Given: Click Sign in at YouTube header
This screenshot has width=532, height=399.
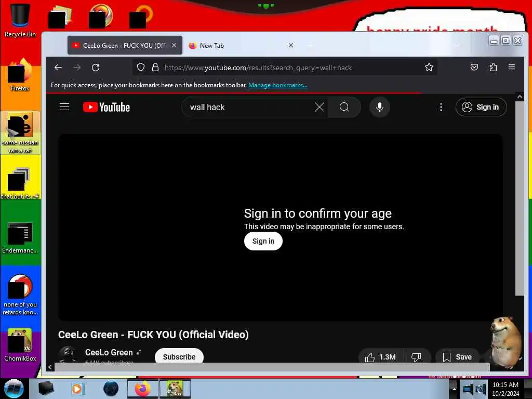Looking at the screenshot, I should coord(481,107).
